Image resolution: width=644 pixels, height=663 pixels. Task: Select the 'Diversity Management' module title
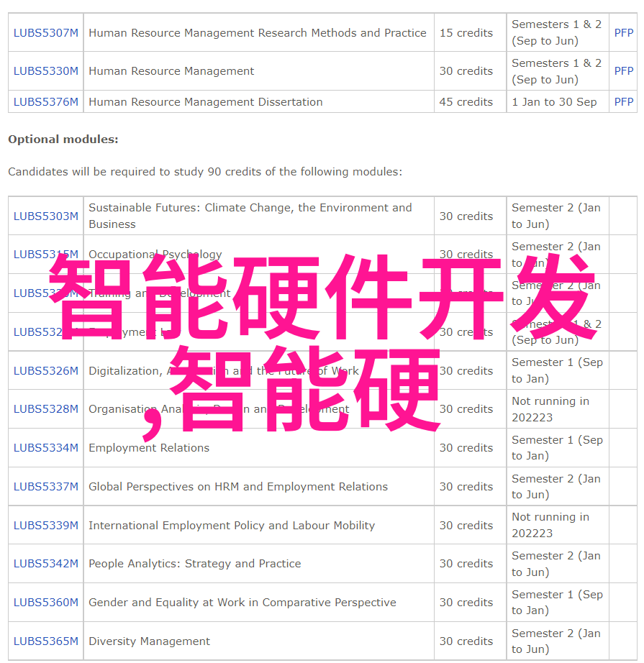[x=150, y=641]
